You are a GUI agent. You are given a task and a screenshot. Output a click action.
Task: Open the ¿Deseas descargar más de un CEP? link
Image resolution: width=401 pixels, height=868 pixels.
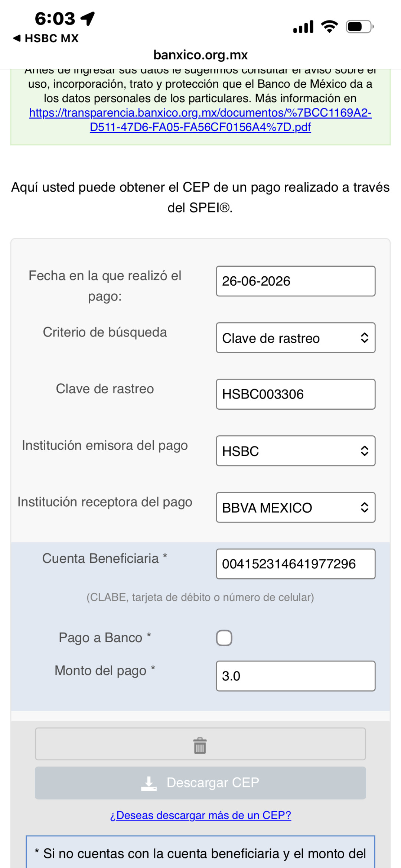click(x=200, y=815)
